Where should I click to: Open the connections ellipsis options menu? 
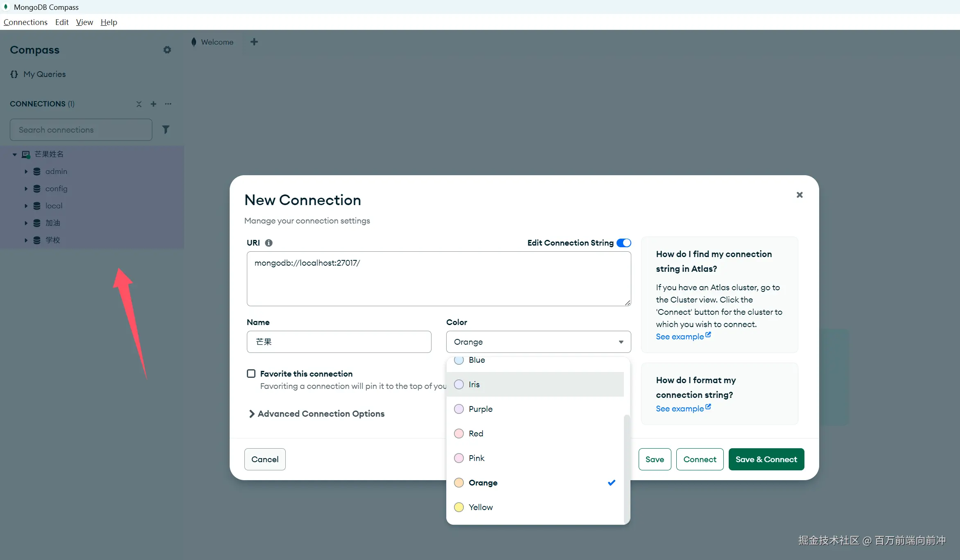click(x=168, y=104)
